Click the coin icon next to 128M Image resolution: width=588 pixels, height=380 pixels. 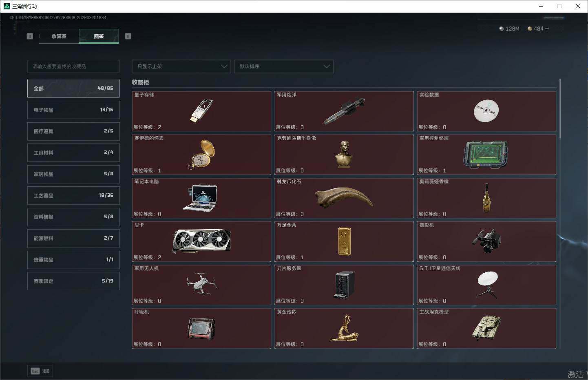click(502, 29)
